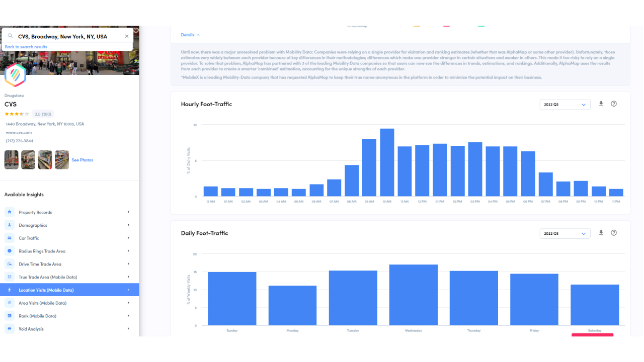Click the Monday daily traffic bar
The image size is (644, 362).
click(x=292, y=306)
